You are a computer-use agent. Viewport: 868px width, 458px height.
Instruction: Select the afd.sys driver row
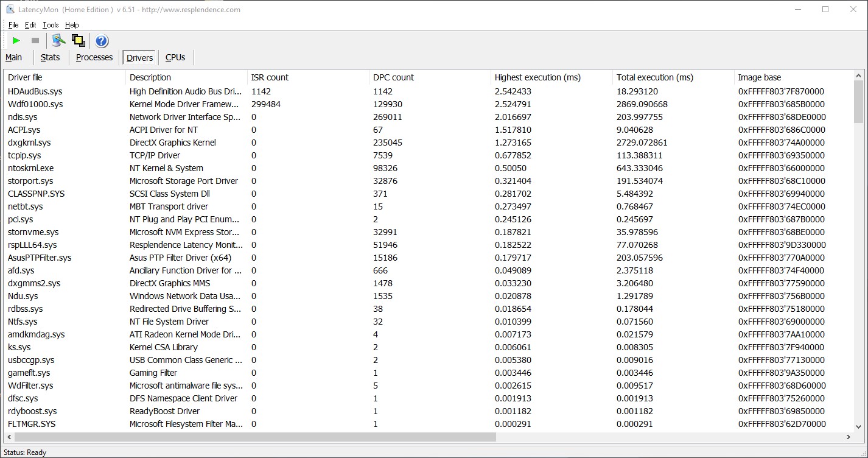429,270
